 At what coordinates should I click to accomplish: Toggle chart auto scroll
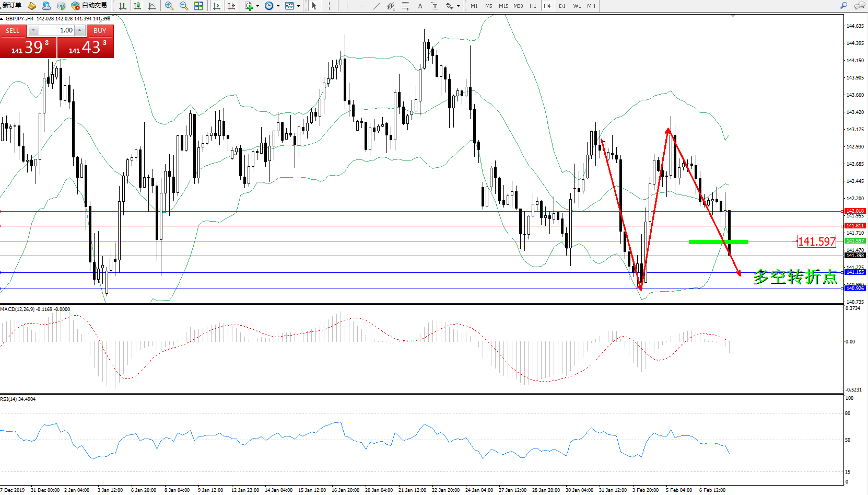click(217, 6)
